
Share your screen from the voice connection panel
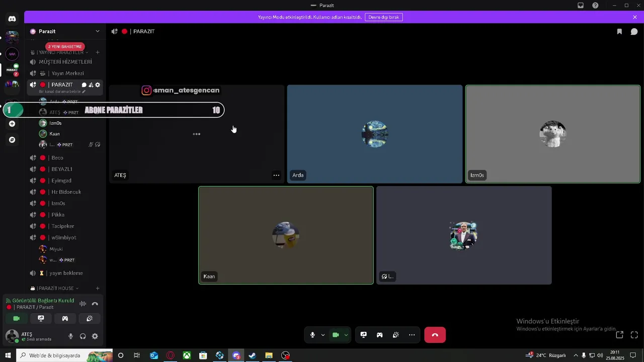click(41, 318)
